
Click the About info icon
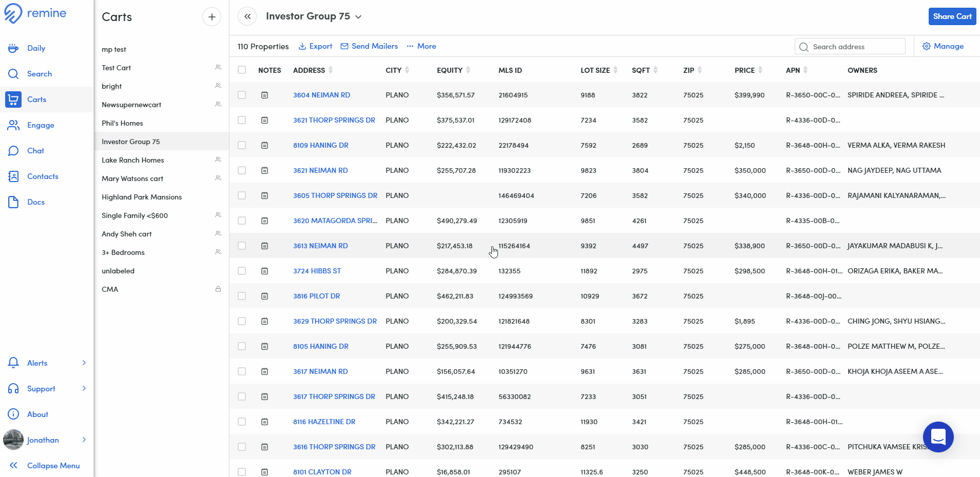[x=13, y=414]
